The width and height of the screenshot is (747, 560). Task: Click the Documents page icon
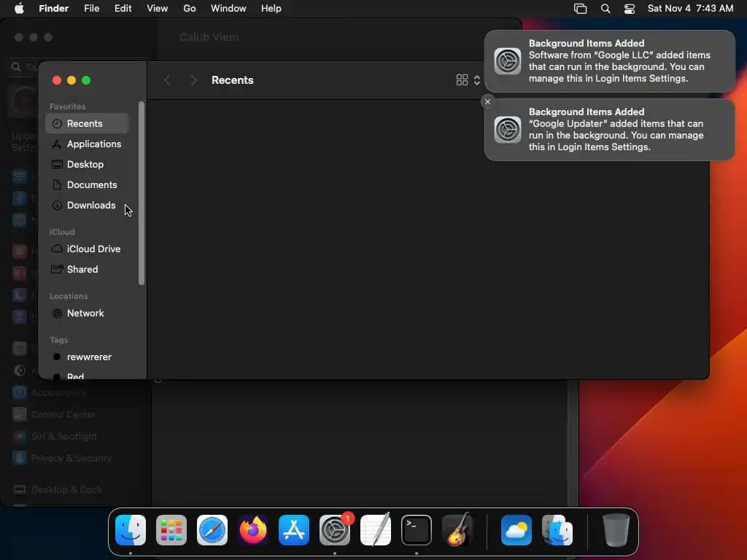[57, 184]
